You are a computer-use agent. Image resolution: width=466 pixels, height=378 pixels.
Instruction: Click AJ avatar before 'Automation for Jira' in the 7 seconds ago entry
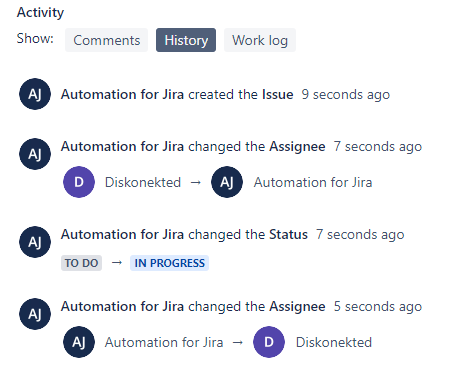pos(227,182)
